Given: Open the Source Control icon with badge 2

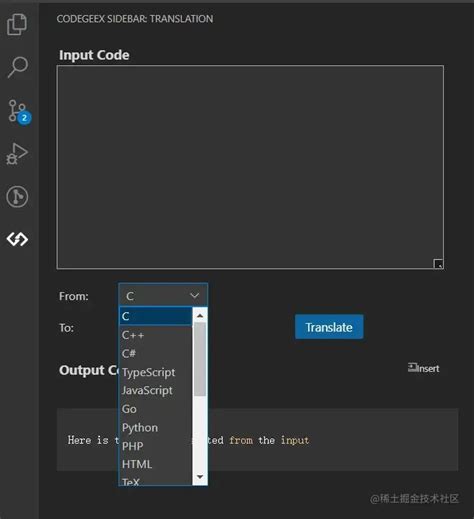Looking at the screenshot, I should tap(19, 112).
